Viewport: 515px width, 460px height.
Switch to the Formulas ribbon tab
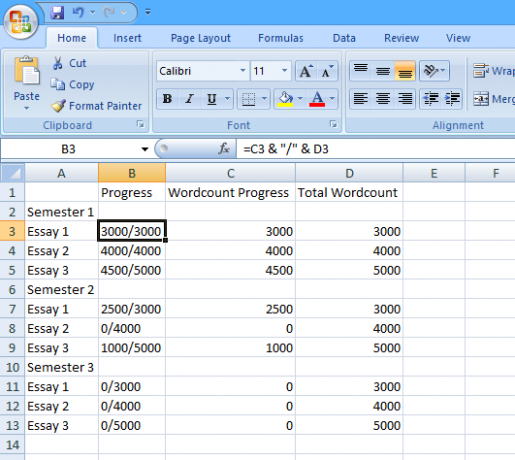pyautogui.click(x=281, y=38)
